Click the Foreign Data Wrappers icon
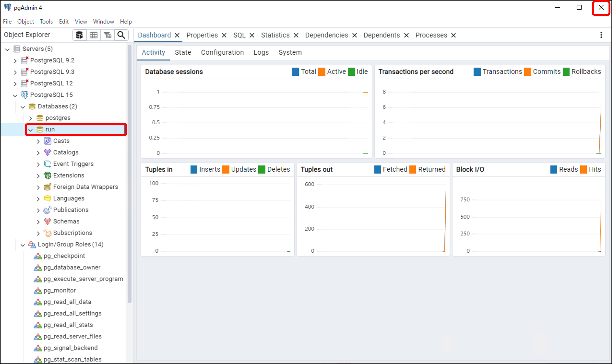612x364 pixels. tap(47, 187)
